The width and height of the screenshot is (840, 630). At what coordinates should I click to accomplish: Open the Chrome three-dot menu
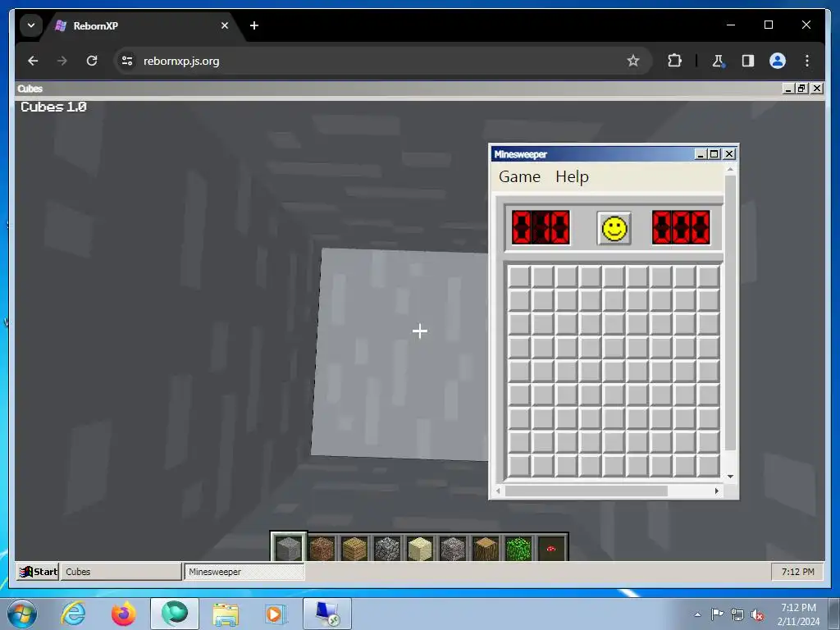click(807, 61)
